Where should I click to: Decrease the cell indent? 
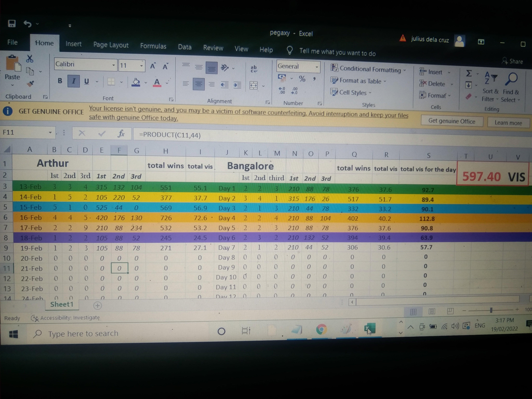click(x=225, y=85)
